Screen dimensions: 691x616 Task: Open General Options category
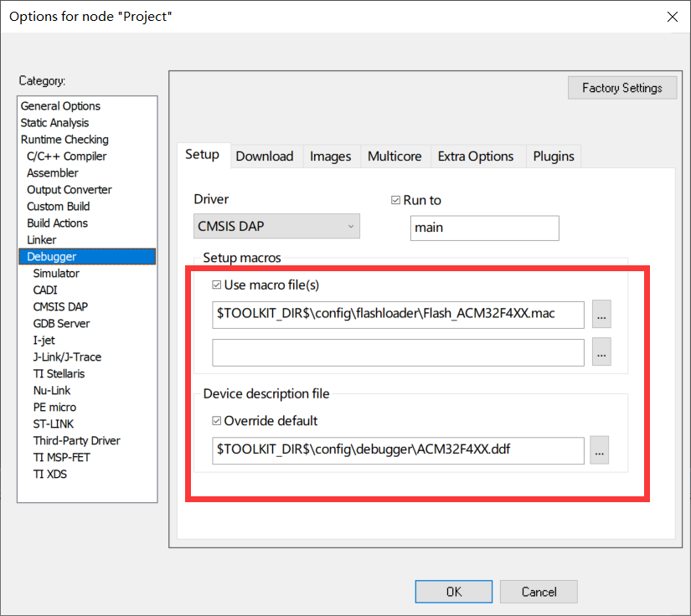60,106
